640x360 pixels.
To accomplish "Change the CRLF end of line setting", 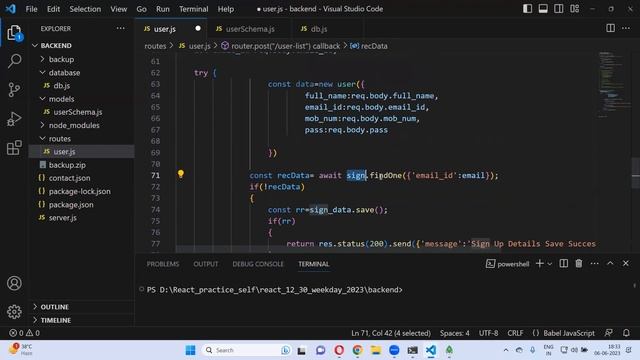I will point(515,333).
